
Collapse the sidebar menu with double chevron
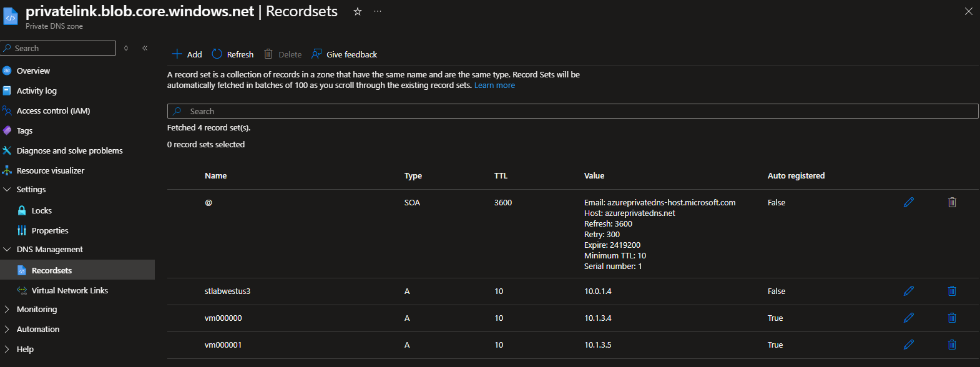pos(145,48)
